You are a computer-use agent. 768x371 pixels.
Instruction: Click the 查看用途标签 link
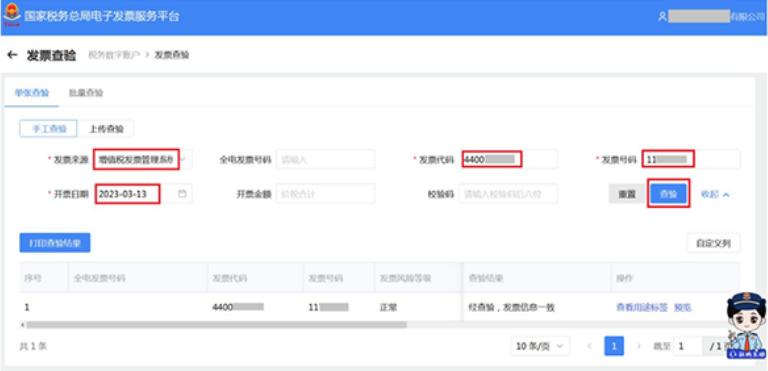[x=642, y=307]
